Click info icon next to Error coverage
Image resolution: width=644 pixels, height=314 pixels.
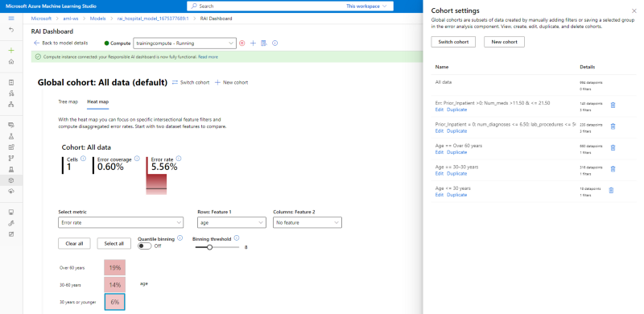coord(137,159)
